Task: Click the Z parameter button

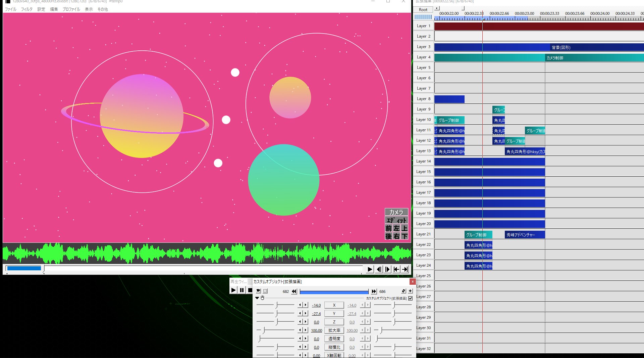Action: click(334, 322)
